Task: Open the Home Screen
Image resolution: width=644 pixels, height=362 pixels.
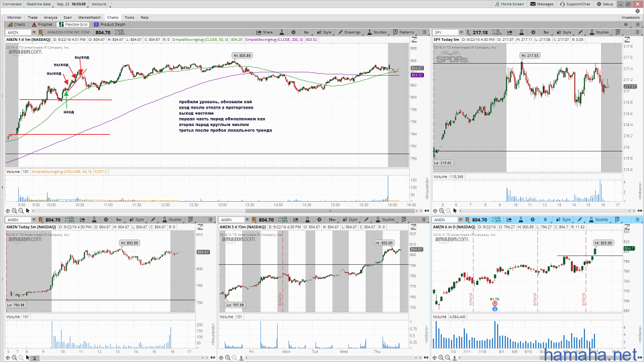Action: (509, 4)
